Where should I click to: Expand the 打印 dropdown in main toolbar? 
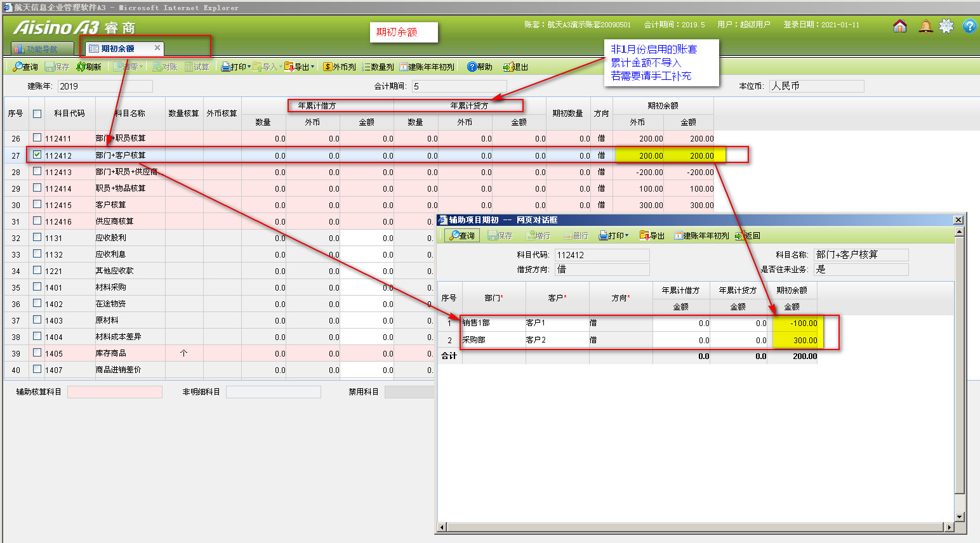click(248, 67)
